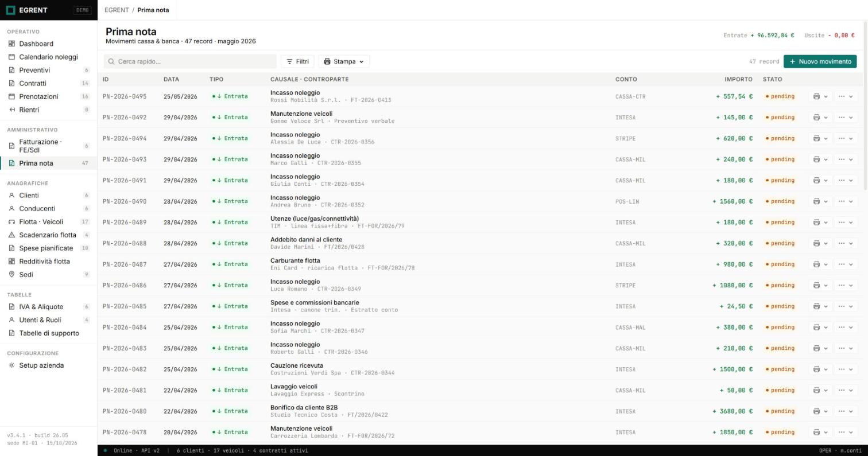Select row ID PN-2026-0494
868x456 pixels.
pos(125,138)
